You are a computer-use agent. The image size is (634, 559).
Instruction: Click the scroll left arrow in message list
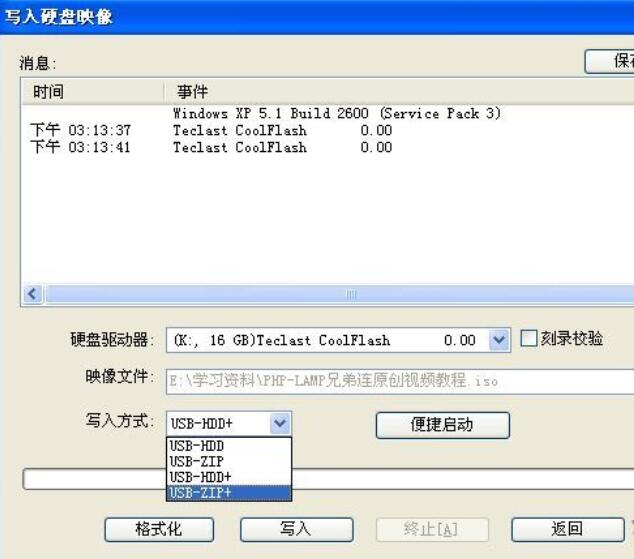point(32,294)
